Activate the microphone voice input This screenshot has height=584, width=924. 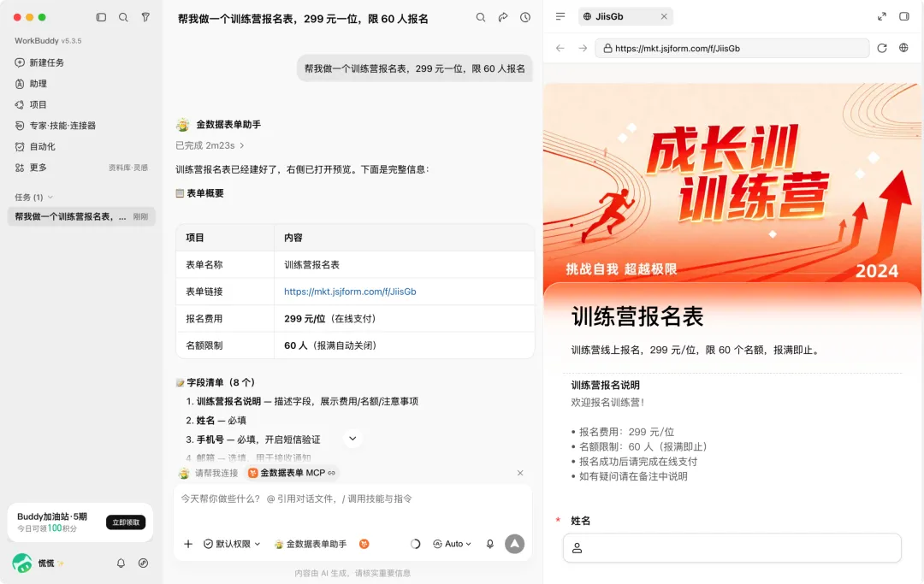click(x=489, y=544)
